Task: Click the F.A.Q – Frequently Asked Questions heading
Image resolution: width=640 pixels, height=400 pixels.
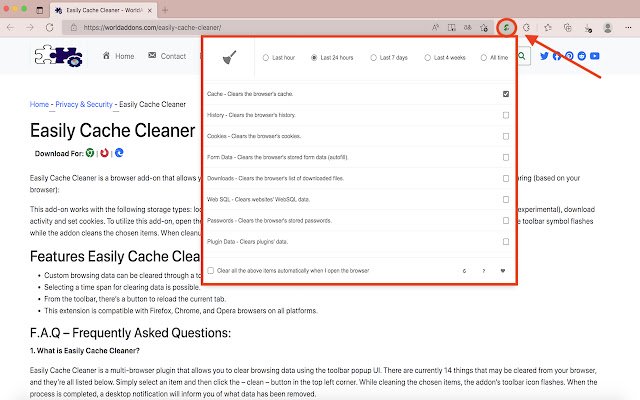Action: (130, 333)
